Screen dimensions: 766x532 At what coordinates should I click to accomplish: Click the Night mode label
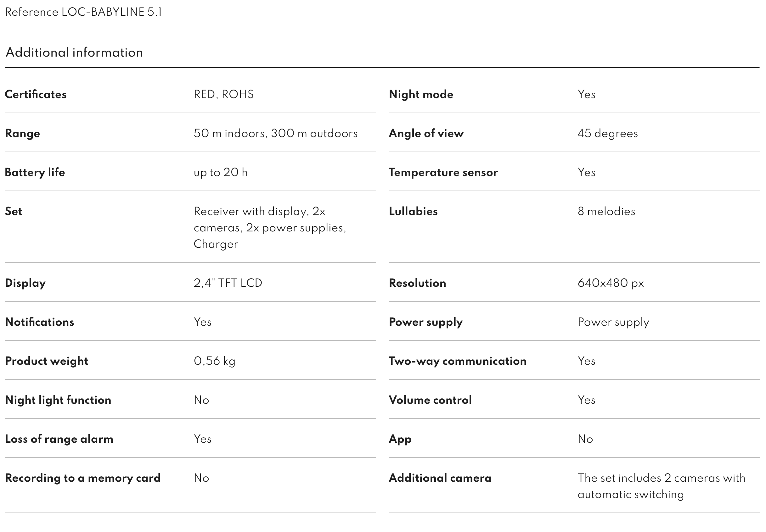click(x=421, y=94)
